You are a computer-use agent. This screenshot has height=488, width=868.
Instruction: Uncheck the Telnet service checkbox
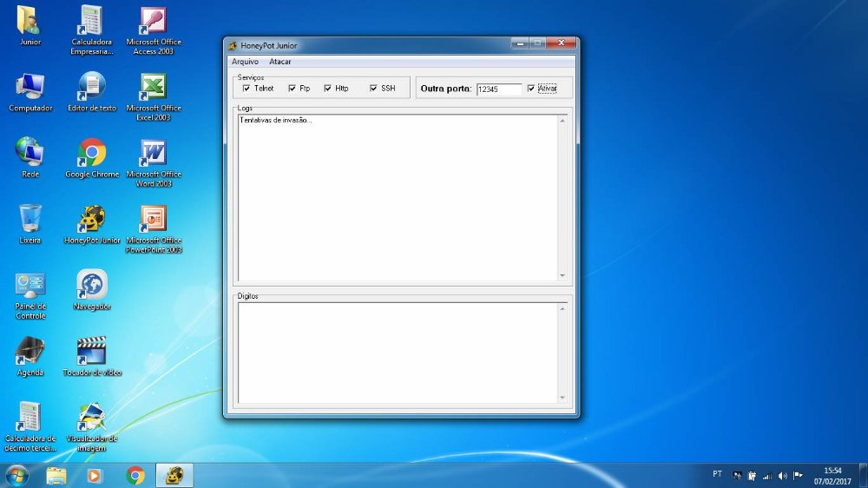click(247, 89)
